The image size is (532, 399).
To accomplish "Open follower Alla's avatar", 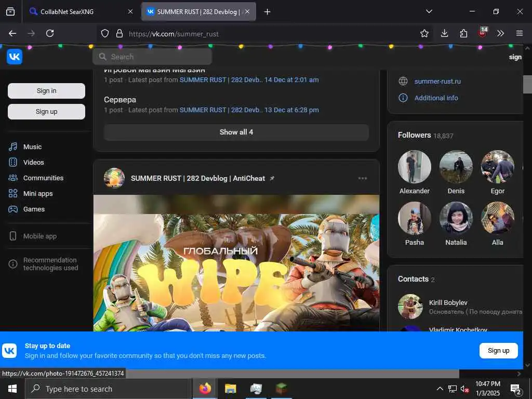I will (497, 219).
